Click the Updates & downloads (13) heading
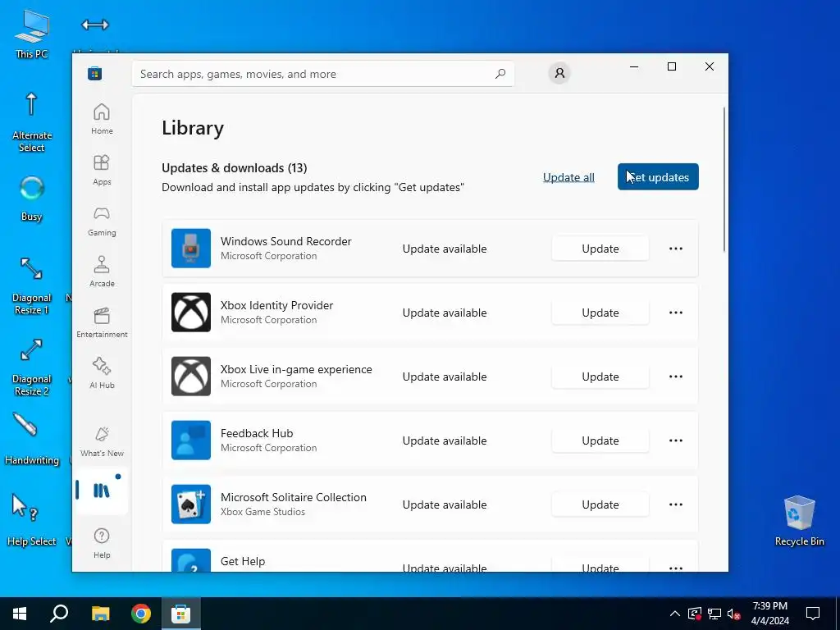This screenshot has width=840, height=630. point(234,167)
